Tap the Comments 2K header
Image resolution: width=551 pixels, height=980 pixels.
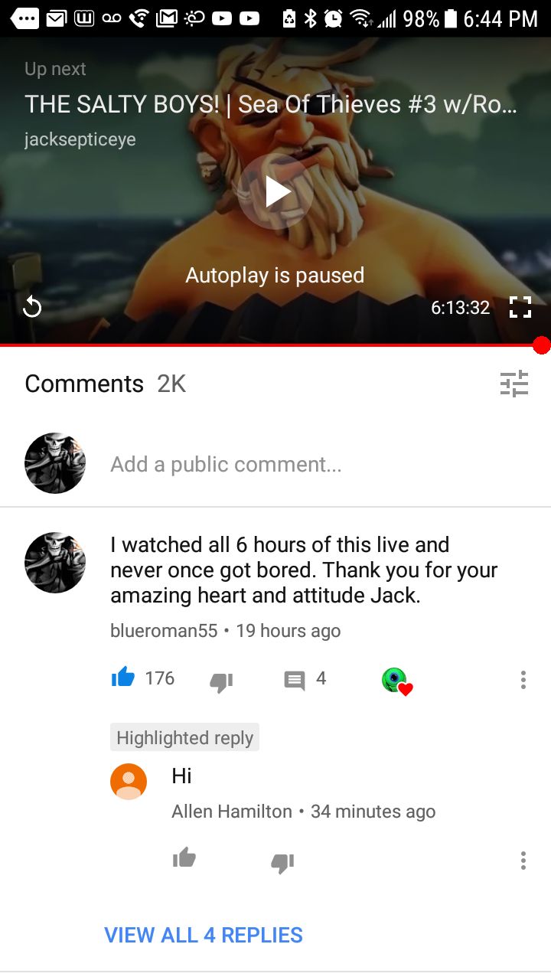(106, 384)
